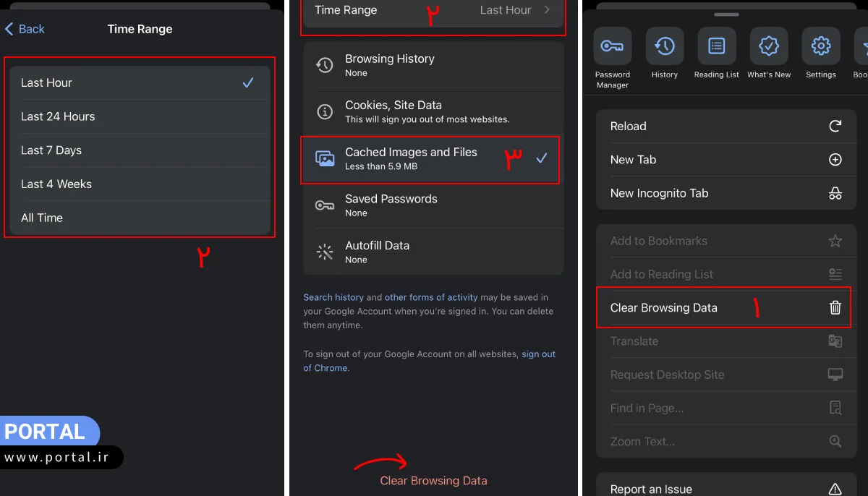Open the Reading List icon

[716, 47]
